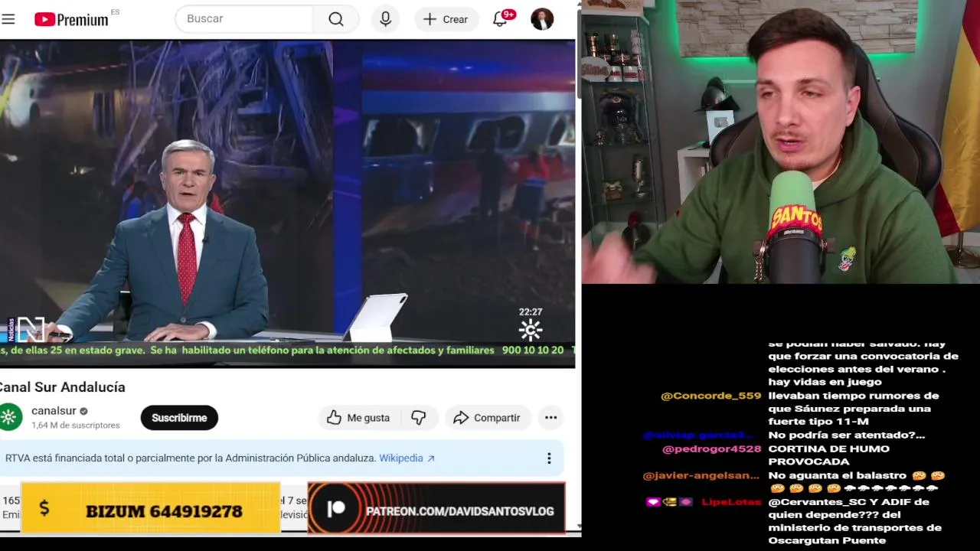Select chat message No podría ser atentado?
The width and height of the screenshot is (980, 551).
pyautogui.click(x=846, y=435)
